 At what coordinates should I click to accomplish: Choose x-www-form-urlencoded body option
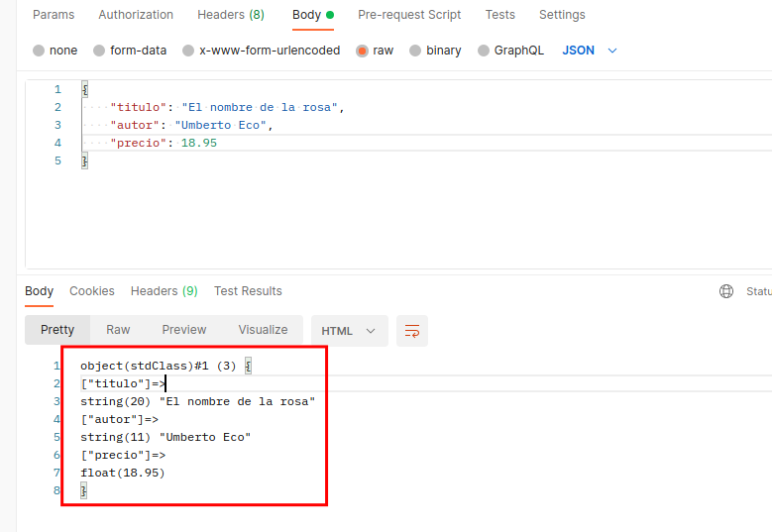click(x=188, y=51)
